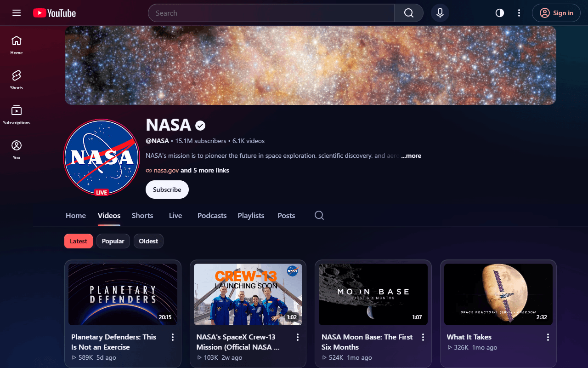Viewport: 588px width, 368px height.
Task: Click the 326K 1mo ago text
Action: [472, 347]
